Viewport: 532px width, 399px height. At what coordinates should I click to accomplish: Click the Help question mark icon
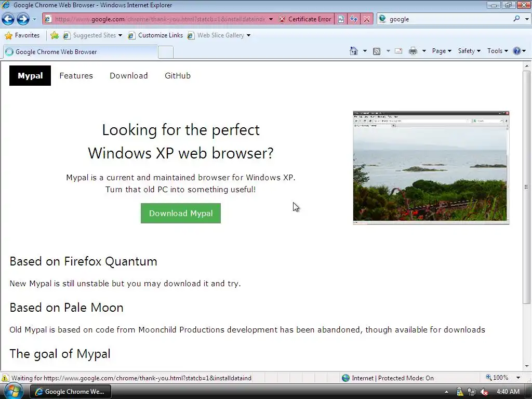coord(517,51)
